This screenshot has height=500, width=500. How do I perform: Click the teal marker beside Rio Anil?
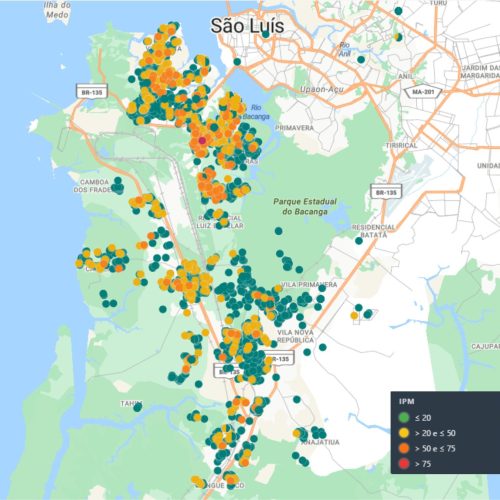pos(361,60)
